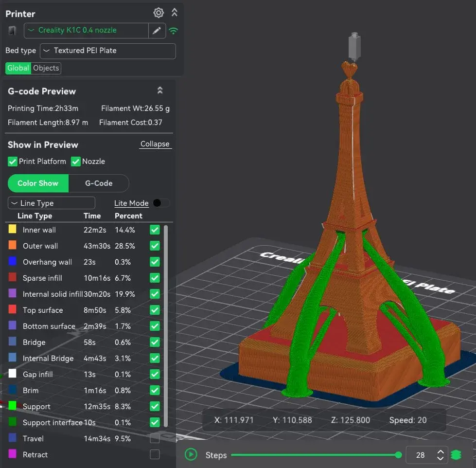Click the step number field showing 28
This screenshot has height=468, width=476.
[x=421, y=455]
